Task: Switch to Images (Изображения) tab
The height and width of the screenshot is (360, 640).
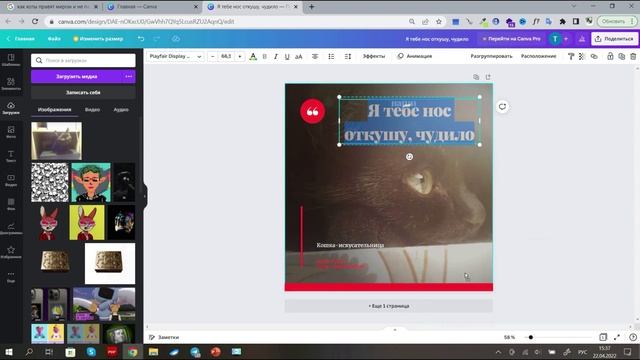Action: [x=54, y=109]
